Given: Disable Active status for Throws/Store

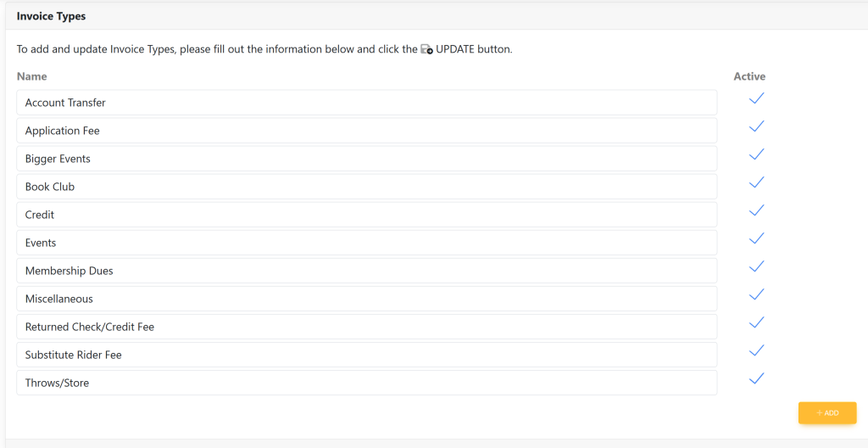Looking at the screenshot, I should click(x=756, y=378).
